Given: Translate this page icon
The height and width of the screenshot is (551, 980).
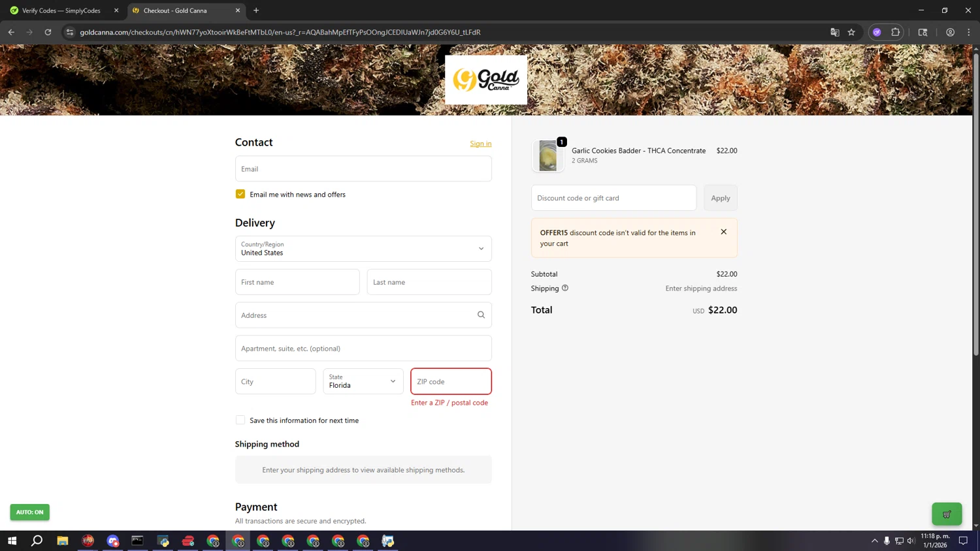Looking at the screenshot, I should [x=834, y=32].
